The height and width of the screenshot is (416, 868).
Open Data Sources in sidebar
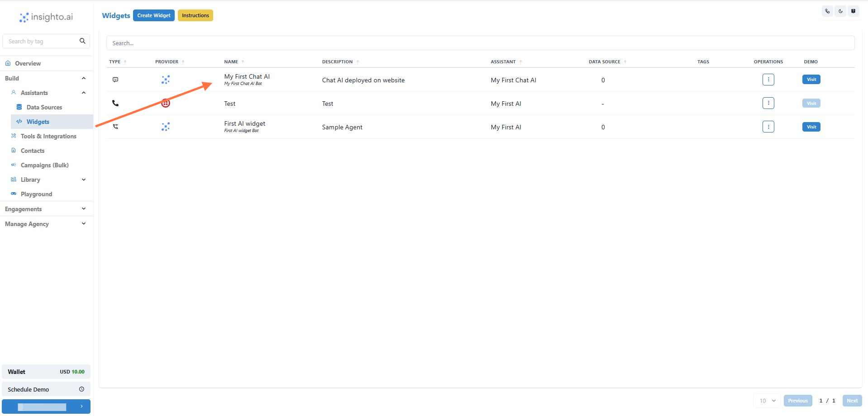[44, 107]
